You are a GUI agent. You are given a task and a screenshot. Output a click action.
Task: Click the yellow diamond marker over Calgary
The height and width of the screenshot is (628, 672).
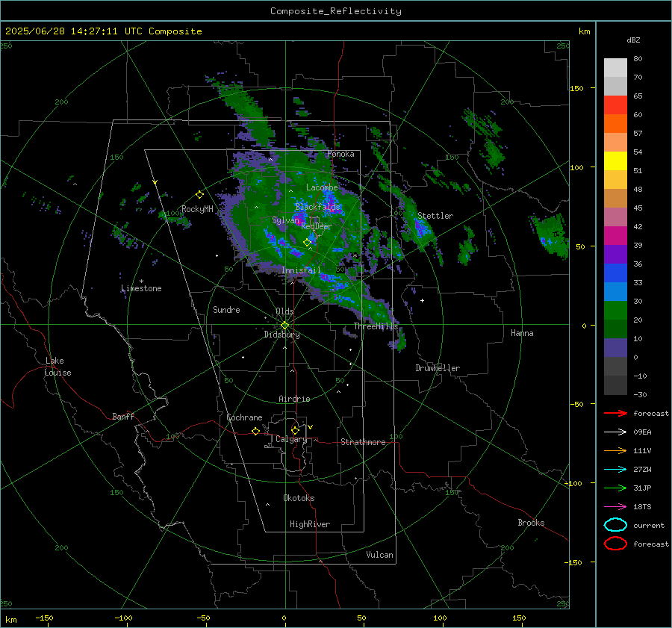tap(295, 430)
